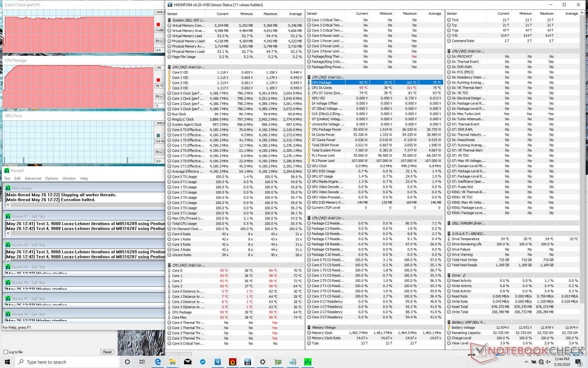Select the highlighted CPU Package sensor row
Image resolution: width=588 pixels, height=368 pixels.
(375, 82)
